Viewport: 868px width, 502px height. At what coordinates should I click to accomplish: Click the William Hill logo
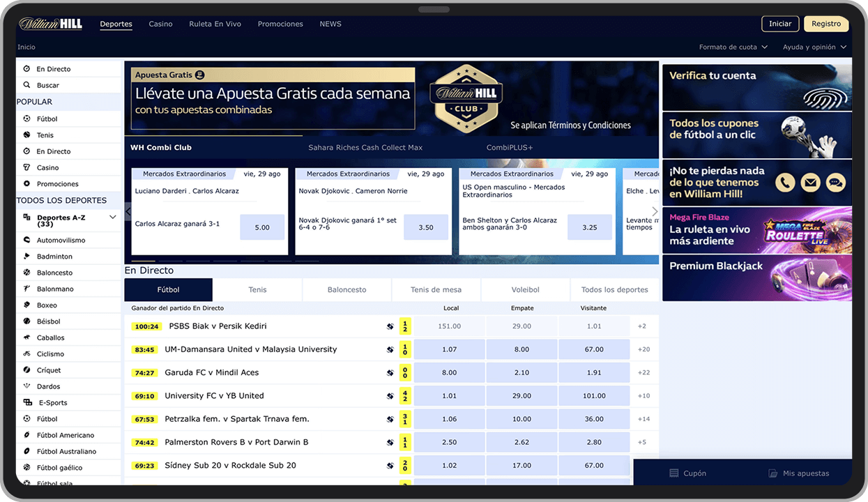(51, 24)
